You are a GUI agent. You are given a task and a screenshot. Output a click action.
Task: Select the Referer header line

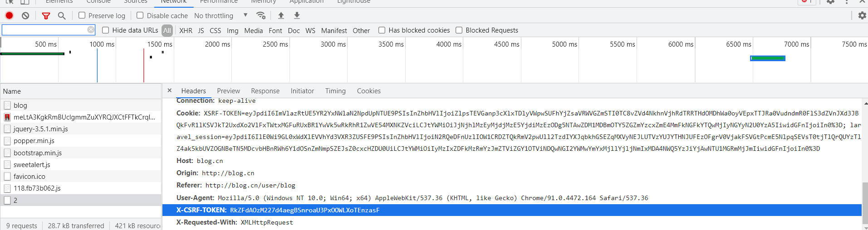236,185
